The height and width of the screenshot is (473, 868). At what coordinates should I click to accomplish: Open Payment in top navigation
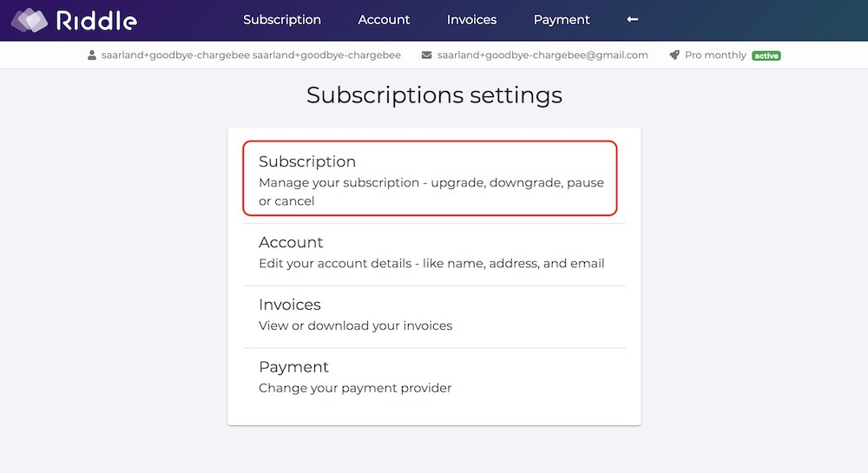562,20
